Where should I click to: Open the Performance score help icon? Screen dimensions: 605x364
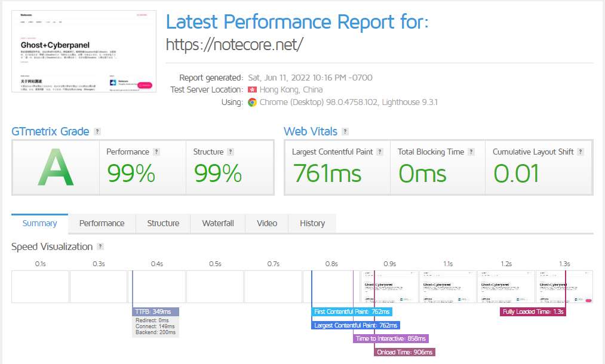pos(156,152)
